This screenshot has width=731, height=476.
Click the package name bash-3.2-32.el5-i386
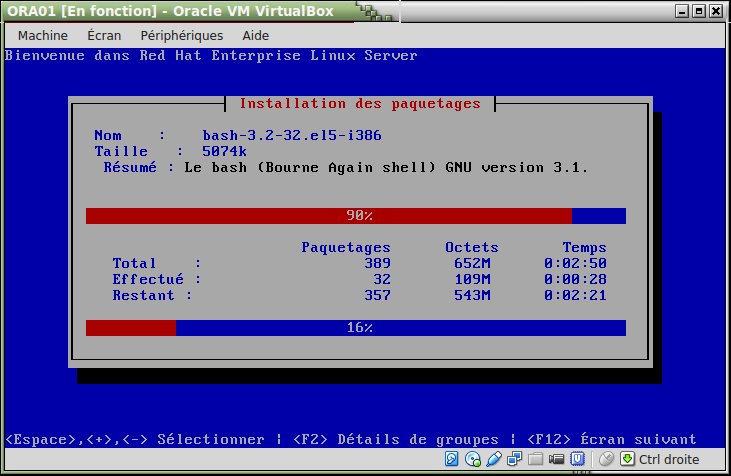pos(292,136)
